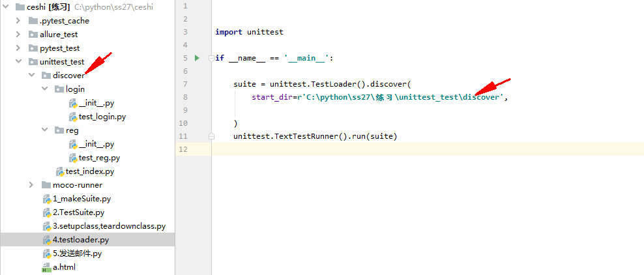The height and width of the screenshot is (275, 644).
Task: Click the login package folder icon
Action: [59, 89]
